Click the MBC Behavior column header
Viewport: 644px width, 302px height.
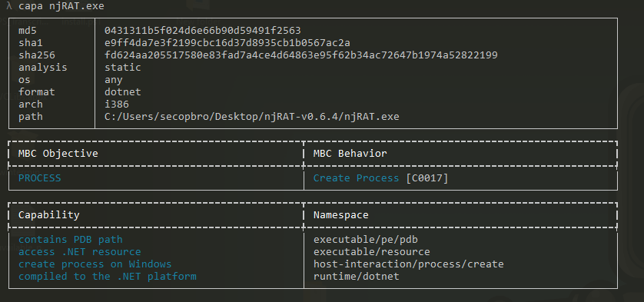coord(350,154)
